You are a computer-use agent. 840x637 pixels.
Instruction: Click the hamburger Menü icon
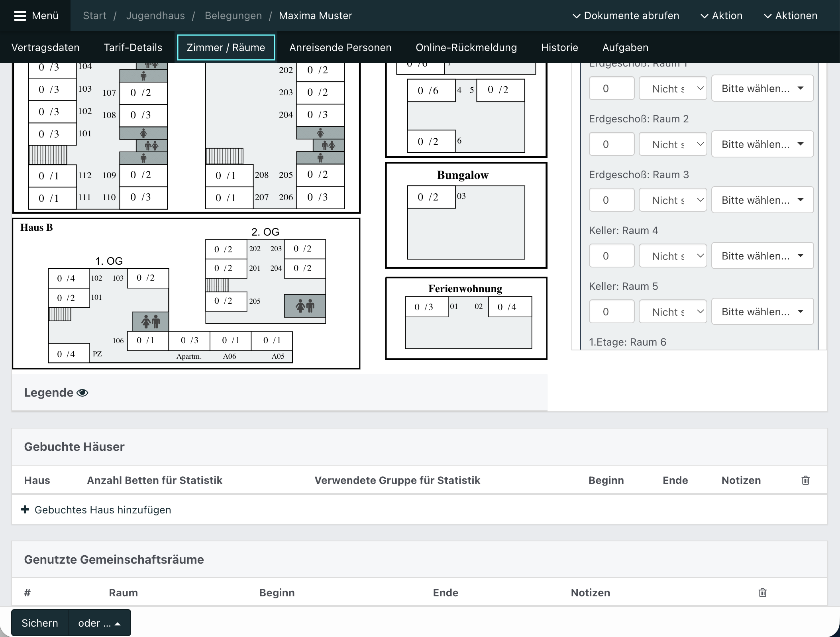pyautogui.click(x=20, y=16)
